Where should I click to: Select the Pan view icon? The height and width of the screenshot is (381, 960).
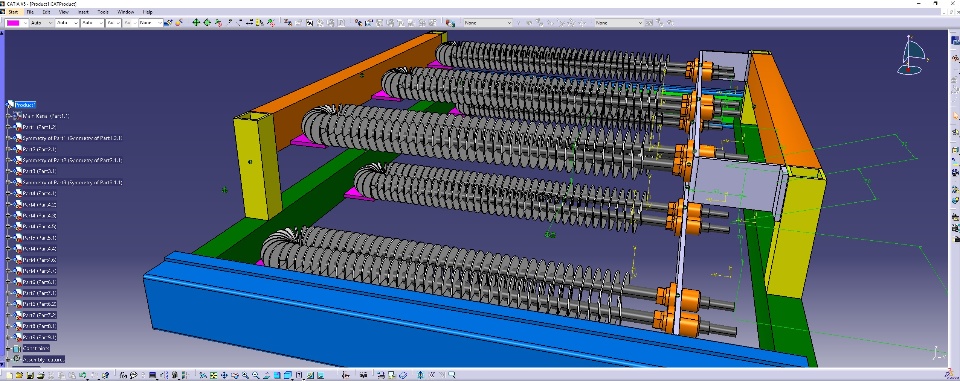pos(223,375)
